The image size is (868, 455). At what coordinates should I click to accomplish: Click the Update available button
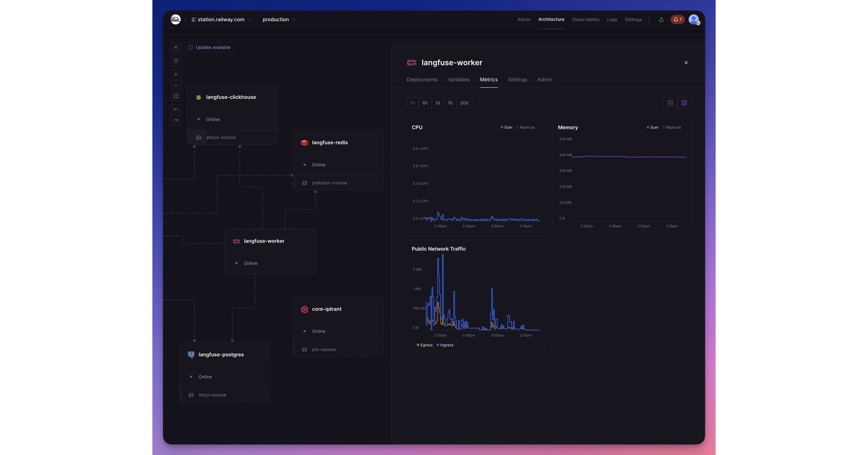209,48
